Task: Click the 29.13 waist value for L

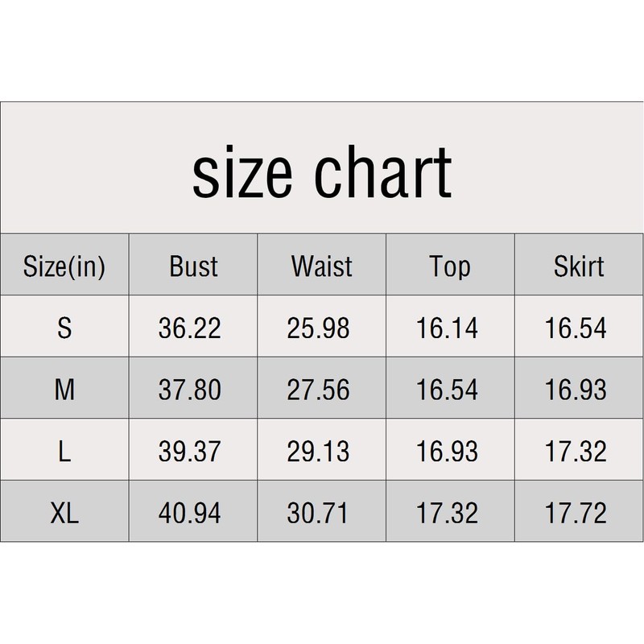Action: click(x=319, y=452)
